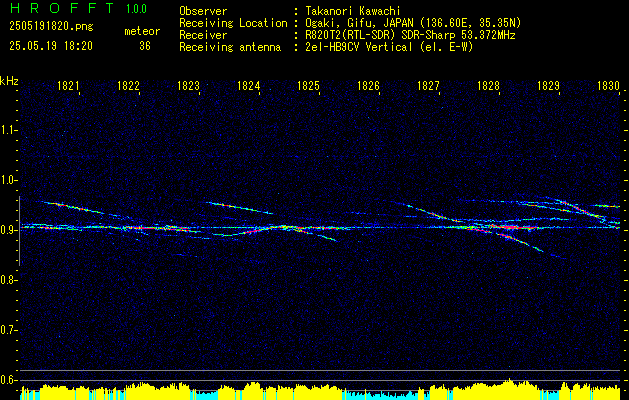The height and width of the screenshot is (400, 629).
Task: Click the Receiving Location field label
Action: [233, 23]
